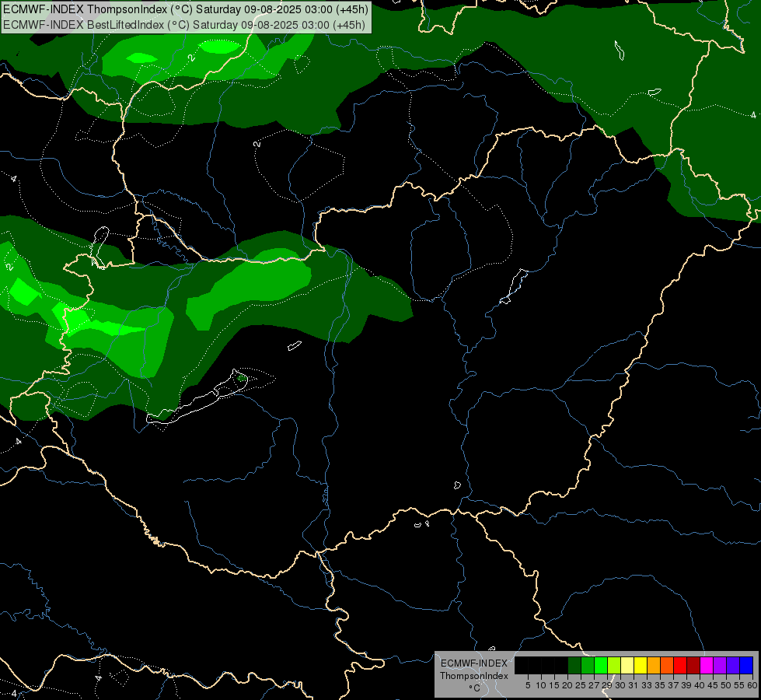This screenshot has width=761, height=700.
Task: Click the legend scale value 39
Action: (x=686, y=685)
